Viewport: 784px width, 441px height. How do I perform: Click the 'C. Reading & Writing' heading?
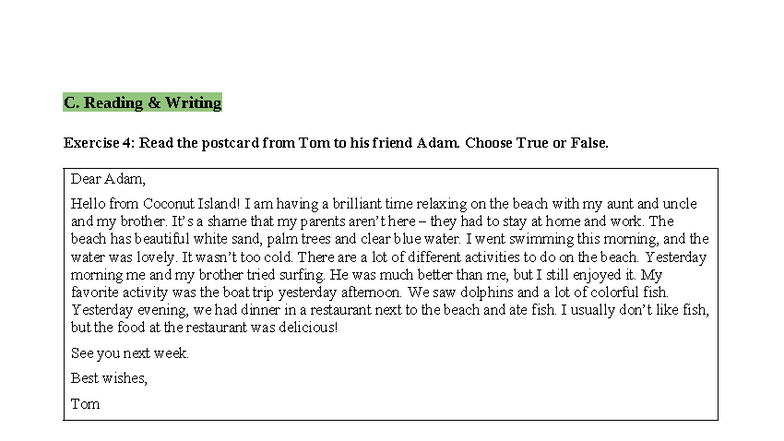142,102
